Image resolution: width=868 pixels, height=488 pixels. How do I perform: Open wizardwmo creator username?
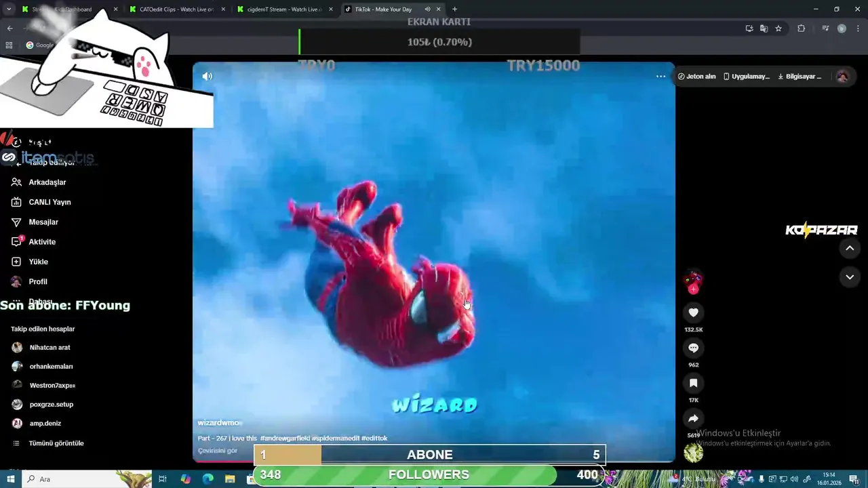[218, 423]
